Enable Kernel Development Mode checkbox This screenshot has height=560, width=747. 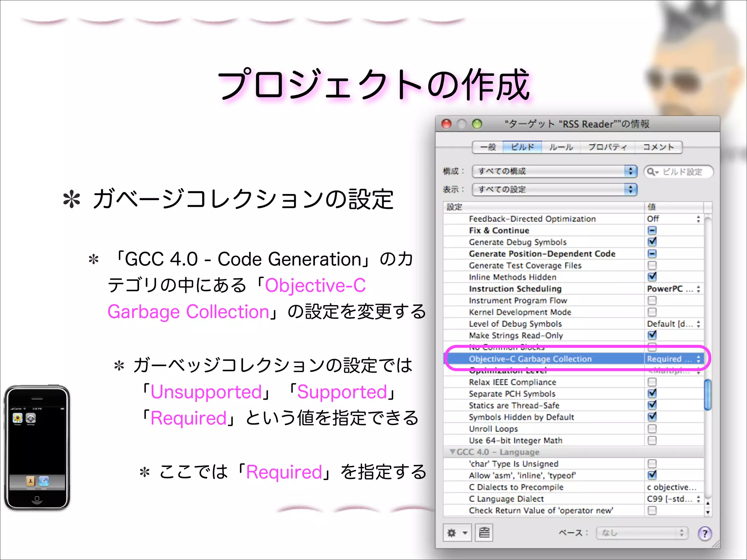click(652, 312)
